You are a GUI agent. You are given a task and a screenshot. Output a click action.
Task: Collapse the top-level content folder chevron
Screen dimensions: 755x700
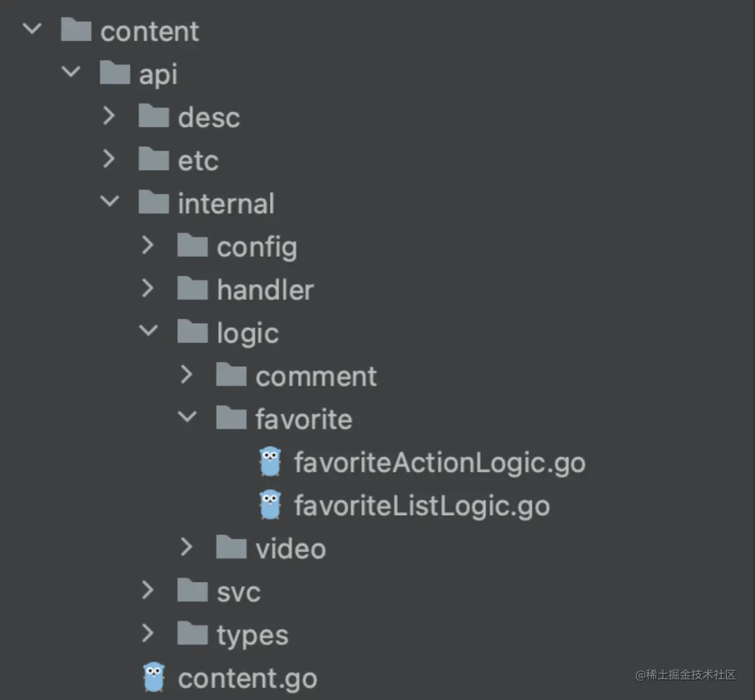click(32, 29)
